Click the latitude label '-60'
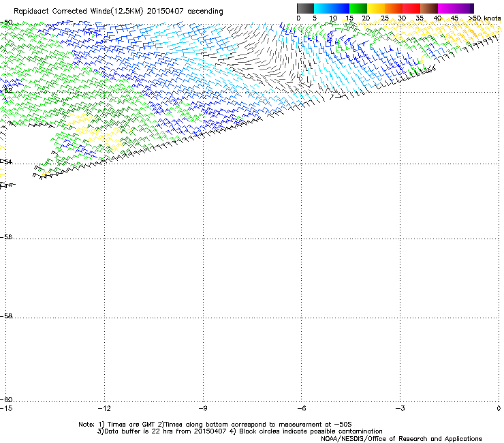Viewport: 504px width, 443px height. (x=6, y=400)
